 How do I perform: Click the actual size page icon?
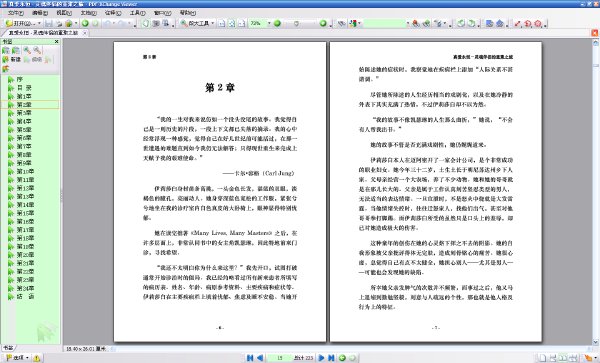222,23
